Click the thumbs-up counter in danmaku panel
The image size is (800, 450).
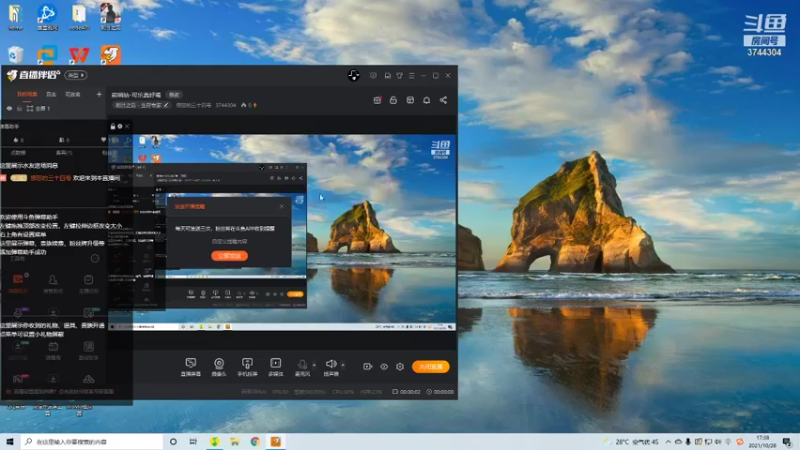[x=18, y=140]
